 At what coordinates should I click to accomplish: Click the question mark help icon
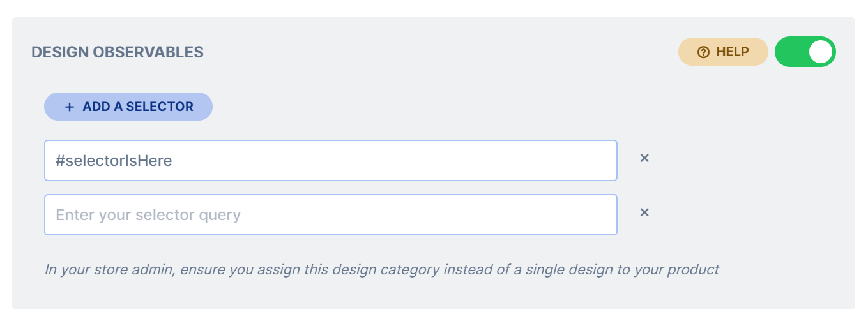[x=703, y=52]
